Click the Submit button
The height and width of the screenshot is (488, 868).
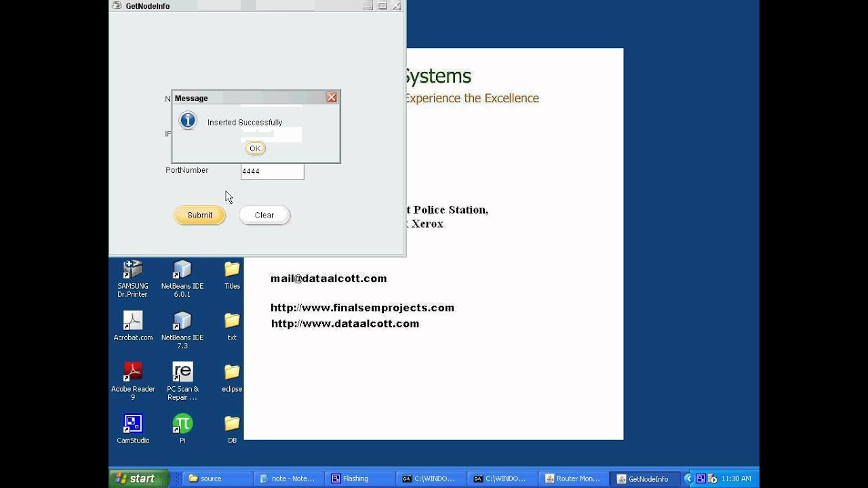pyautogui.click(x=199, y=215)
